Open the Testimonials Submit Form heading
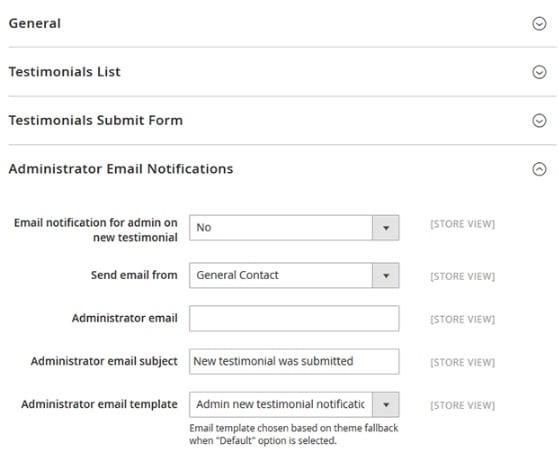 pos(96,120)
